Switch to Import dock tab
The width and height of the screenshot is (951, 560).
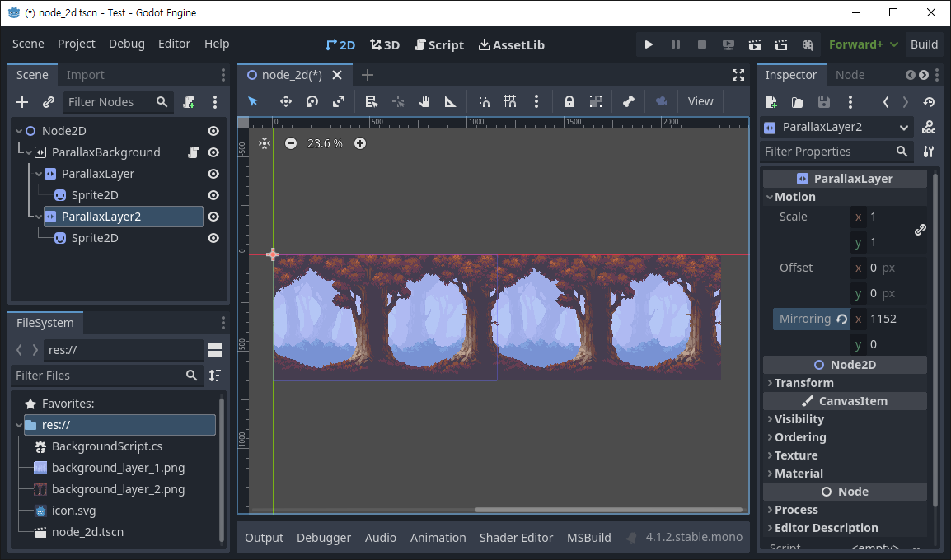tap(86, 75)
